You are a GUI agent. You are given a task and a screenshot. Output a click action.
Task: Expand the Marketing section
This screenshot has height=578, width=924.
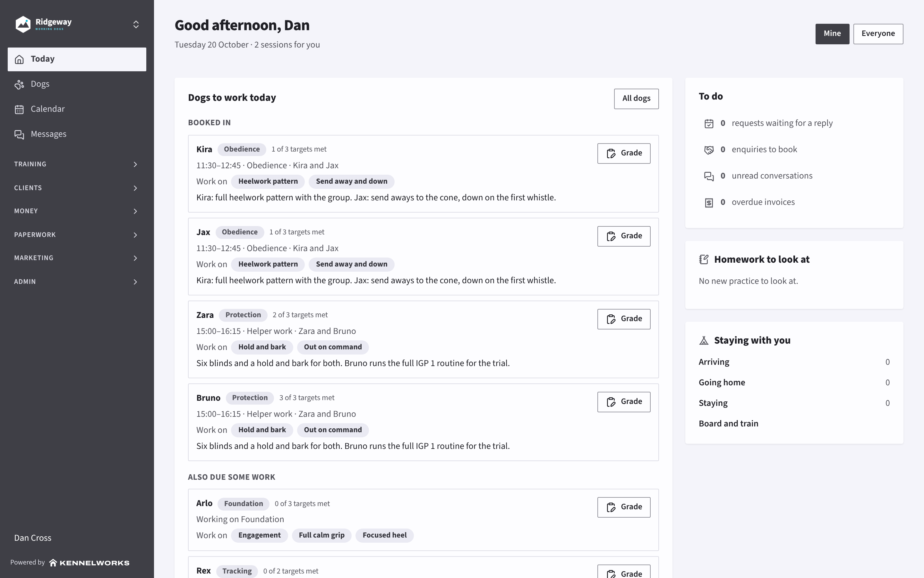pos(77,258)
